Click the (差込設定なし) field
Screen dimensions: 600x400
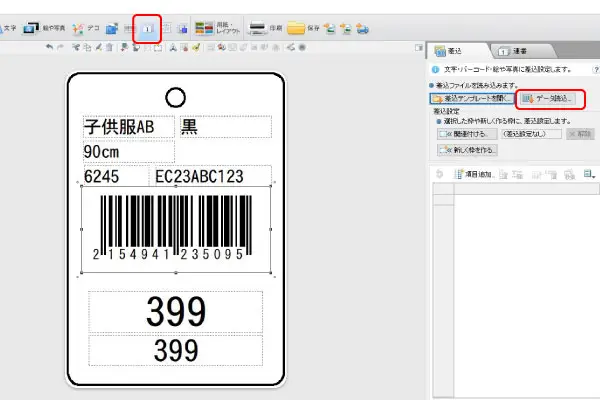(532, 134)
